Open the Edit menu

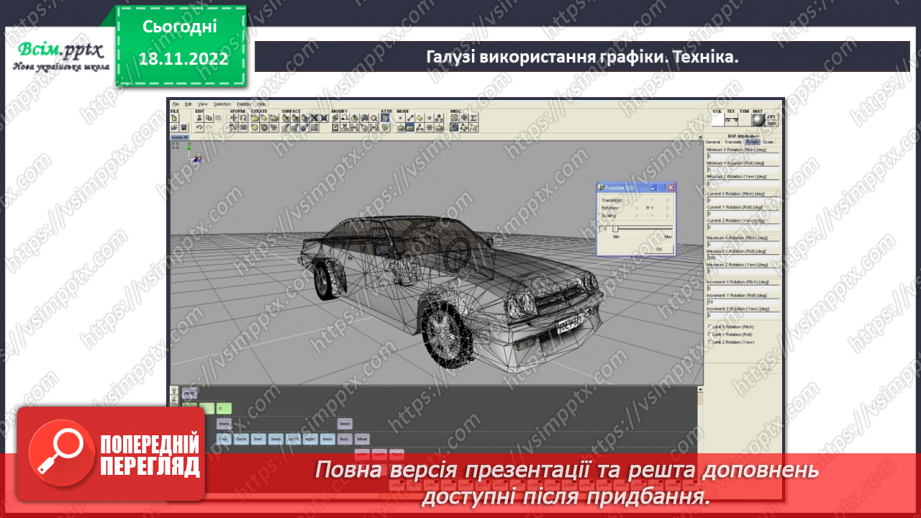[x=188, y=104]
